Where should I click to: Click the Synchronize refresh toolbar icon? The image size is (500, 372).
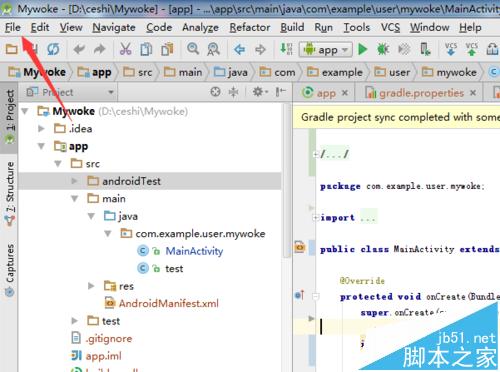tap(53, 50)
